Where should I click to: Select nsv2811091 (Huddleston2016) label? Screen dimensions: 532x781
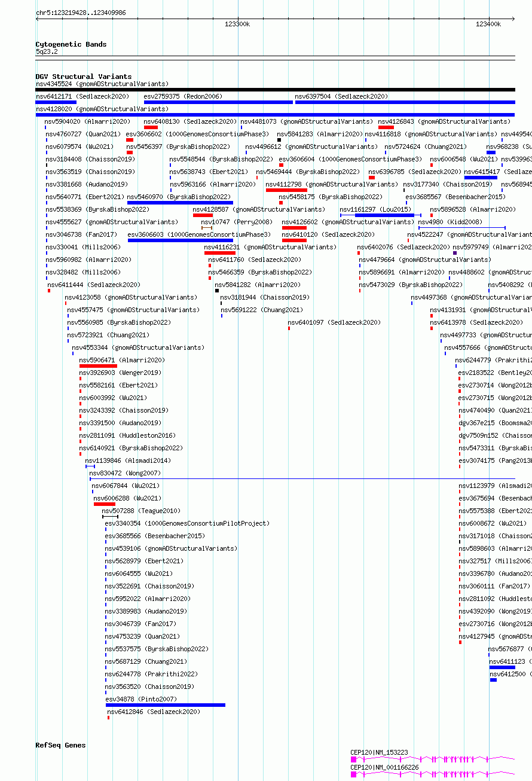coord(127,435)
